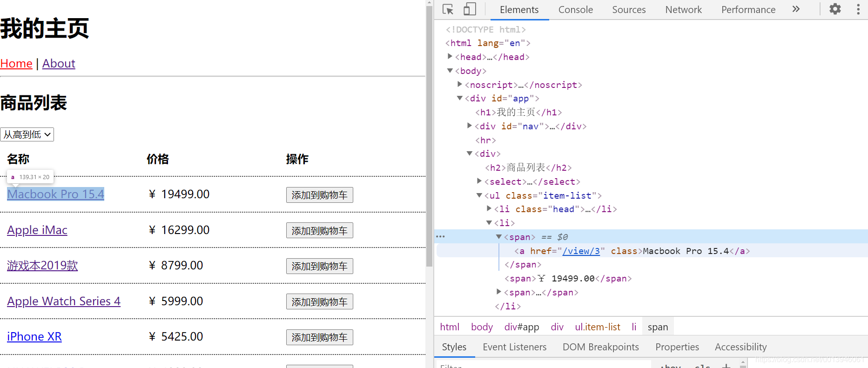
Task: Open DevTools settings gear
Action: (x=835, y=9)
